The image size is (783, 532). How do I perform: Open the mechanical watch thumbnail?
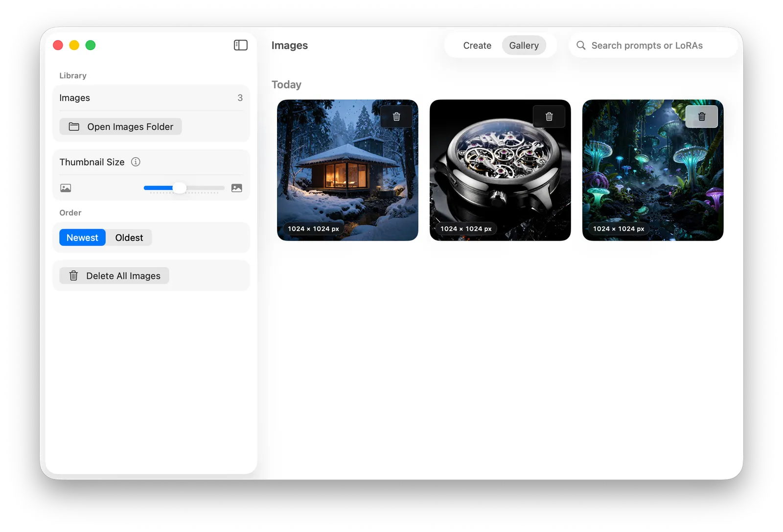click(x=500, y=170)
